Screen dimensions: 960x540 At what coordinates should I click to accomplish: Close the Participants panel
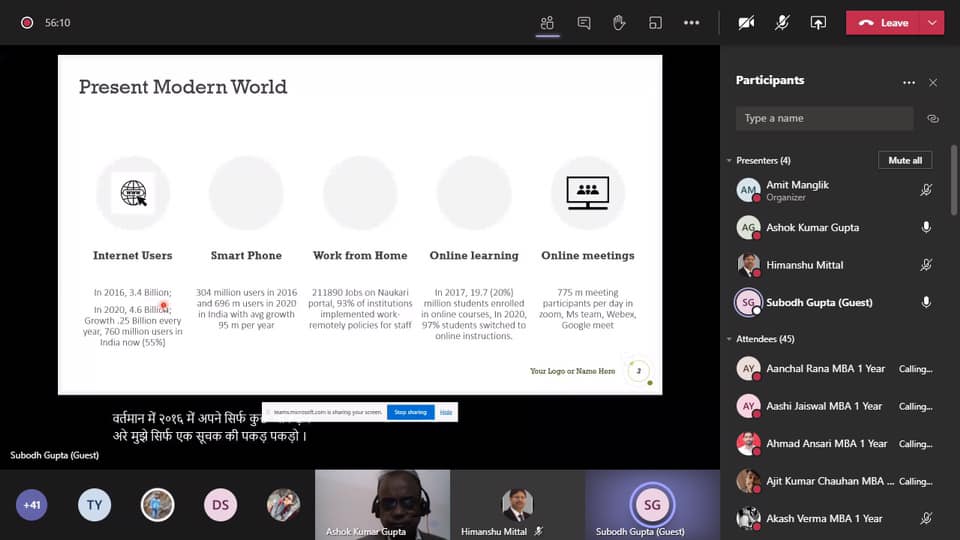[x=933, y=83]
